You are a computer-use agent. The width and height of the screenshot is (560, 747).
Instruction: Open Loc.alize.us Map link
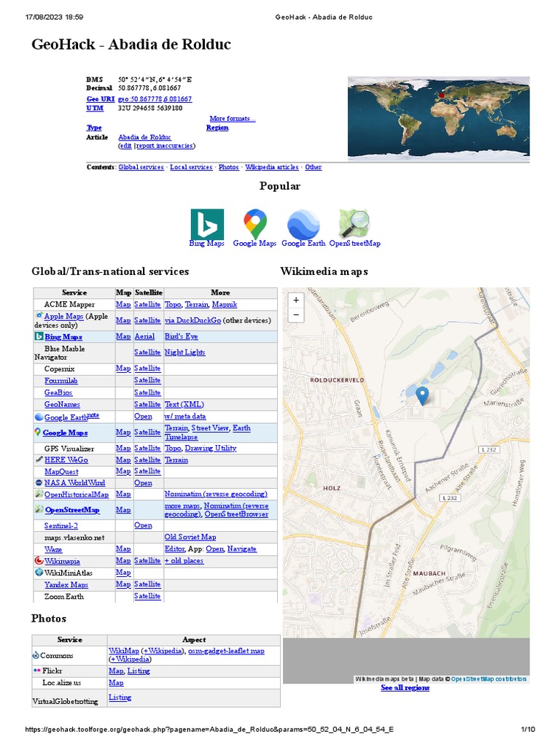click(x=116, y=683)
